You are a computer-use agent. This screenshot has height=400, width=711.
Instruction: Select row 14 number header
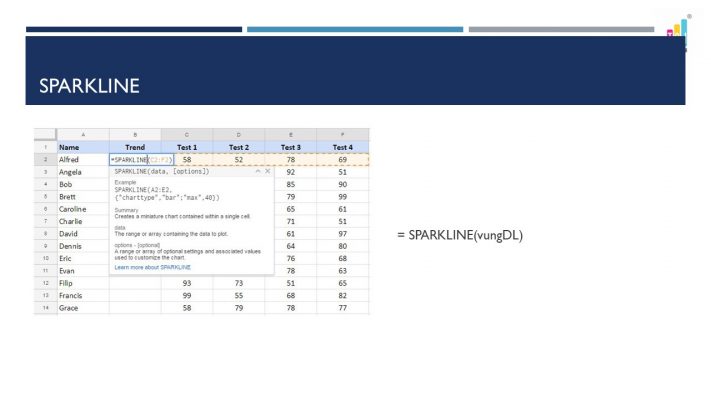coord(45,308)
